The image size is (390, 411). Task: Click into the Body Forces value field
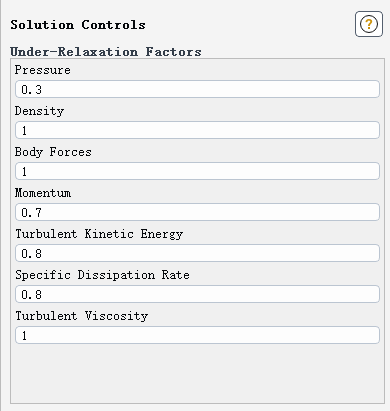pos(197,171)
